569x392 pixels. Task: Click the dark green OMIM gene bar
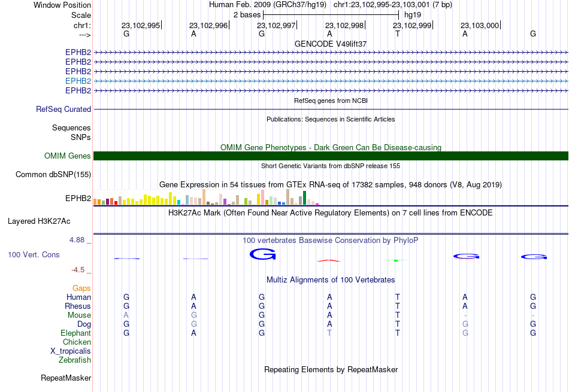331,156
